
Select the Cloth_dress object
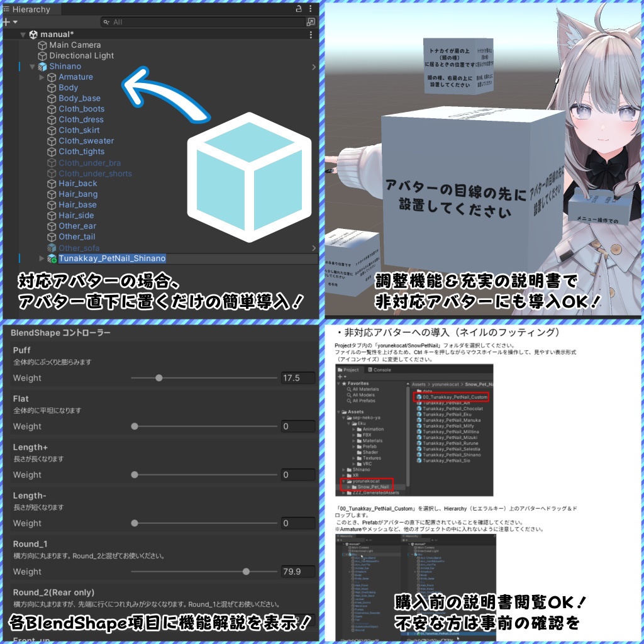coord(82,119)
